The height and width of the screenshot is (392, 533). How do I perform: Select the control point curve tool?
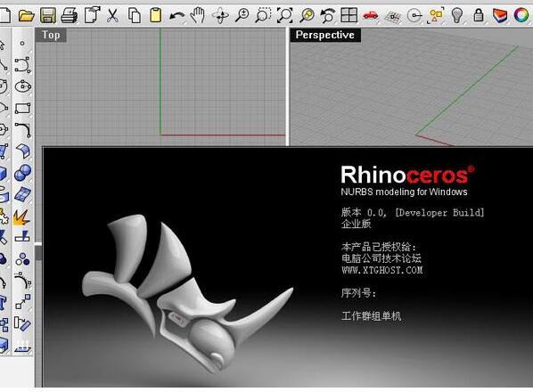coord(22,64)
